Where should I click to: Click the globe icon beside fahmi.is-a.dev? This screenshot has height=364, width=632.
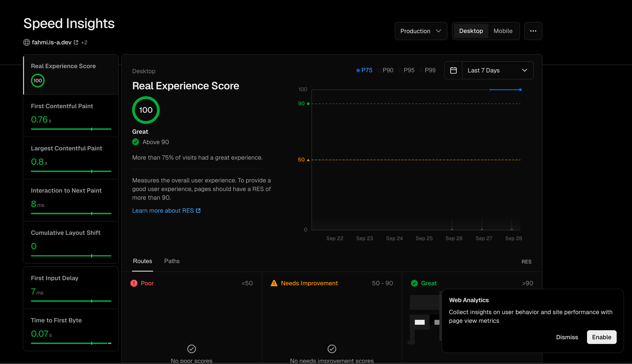pyautogui.click(x=27, y=42)
